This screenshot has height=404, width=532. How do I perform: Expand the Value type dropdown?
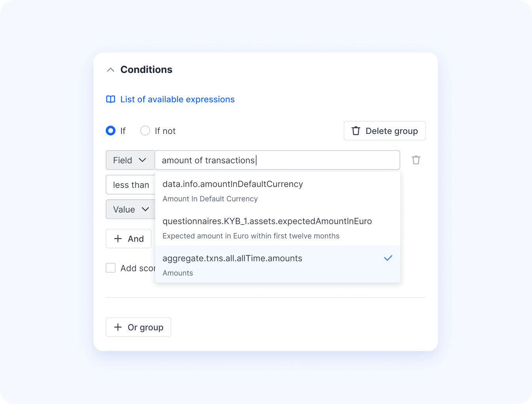click(131, 209)
